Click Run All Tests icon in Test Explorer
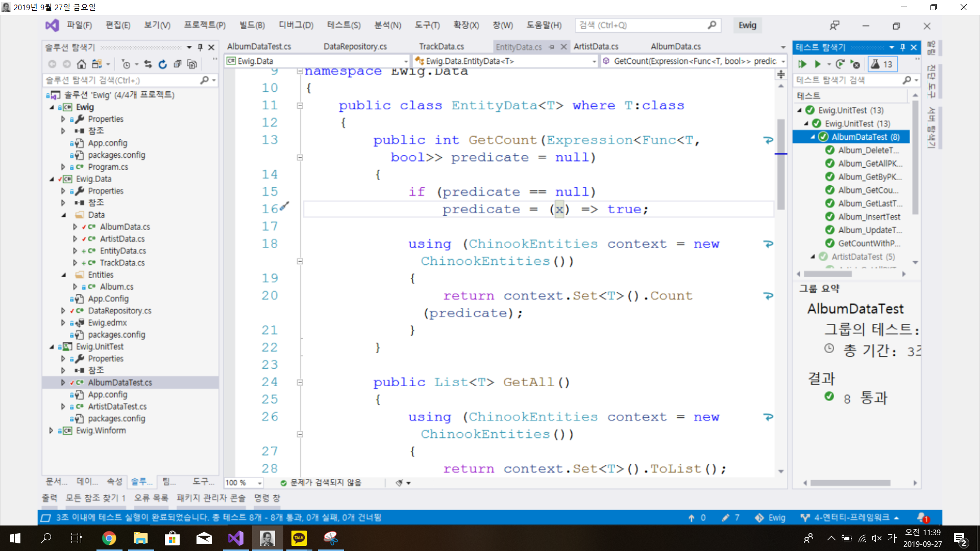This screenshot has width=980, height=551. coord(802,64)
